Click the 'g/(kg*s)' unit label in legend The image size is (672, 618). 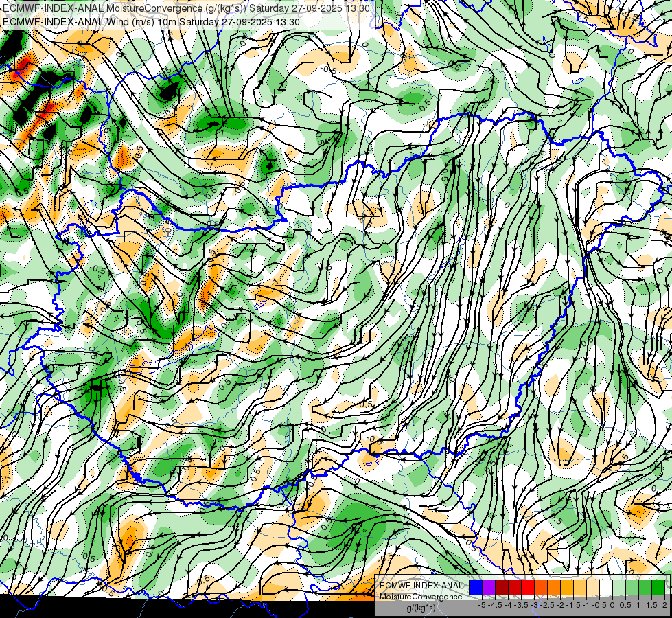click(x=421, y=608)
